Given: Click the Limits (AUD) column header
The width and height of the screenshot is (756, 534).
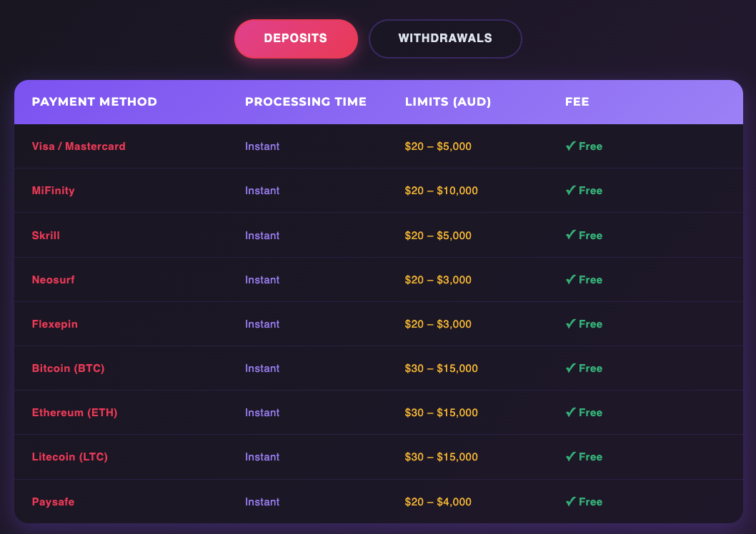Looking at the screenshot, I should pos(448,101).
